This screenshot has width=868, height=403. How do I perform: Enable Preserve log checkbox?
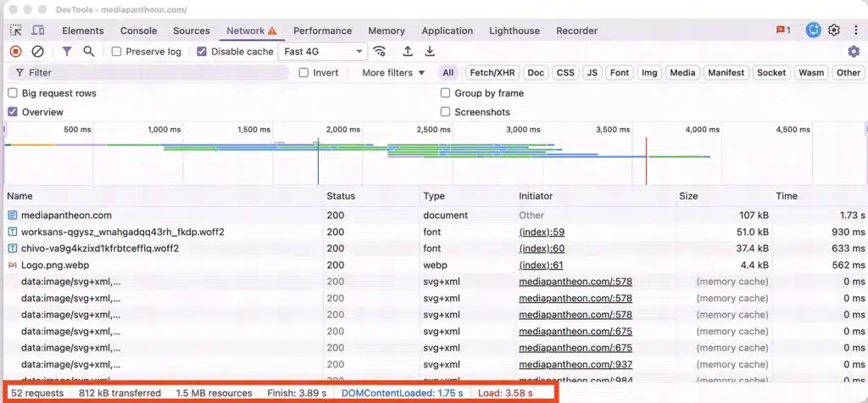(116, 52)
